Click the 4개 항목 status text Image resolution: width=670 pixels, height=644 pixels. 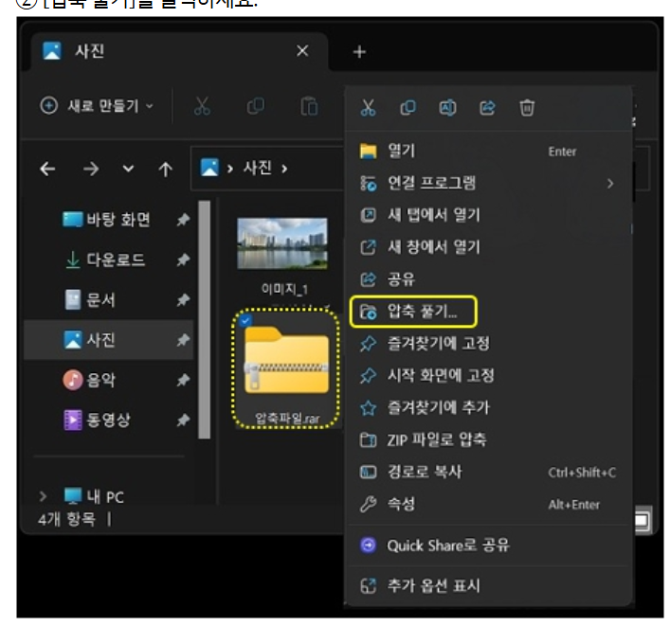pyautogui.click(x=66, y=519)
